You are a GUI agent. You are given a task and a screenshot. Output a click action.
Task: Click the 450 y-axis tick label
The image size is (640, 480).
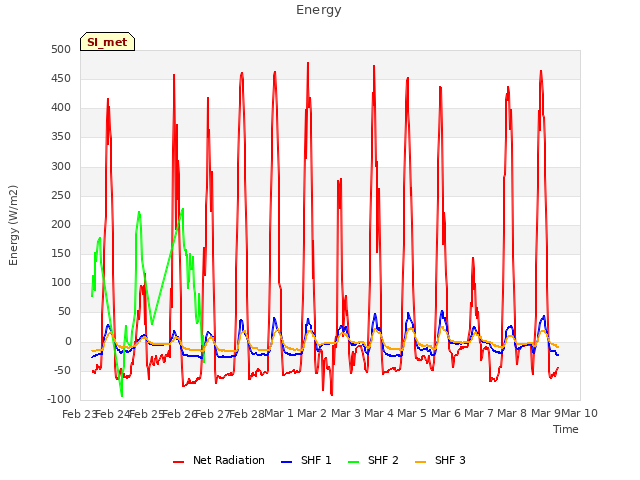(61, 78)
